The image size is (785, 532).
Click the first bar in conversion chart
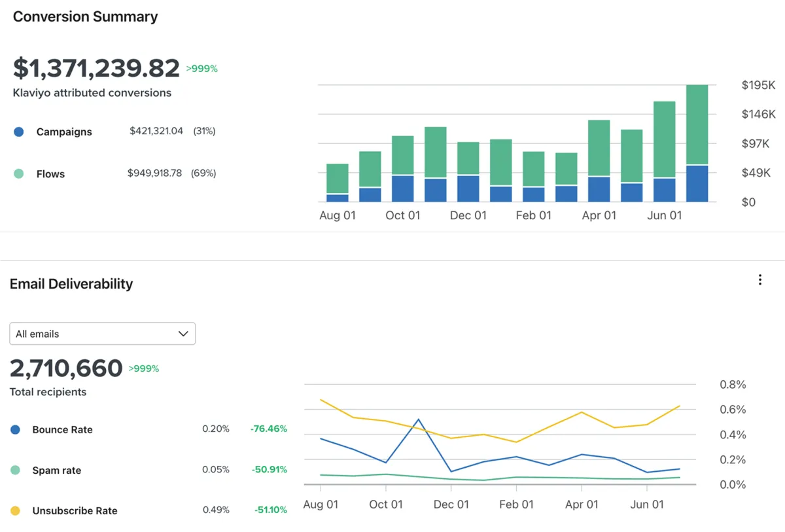[x=337, y=183]
